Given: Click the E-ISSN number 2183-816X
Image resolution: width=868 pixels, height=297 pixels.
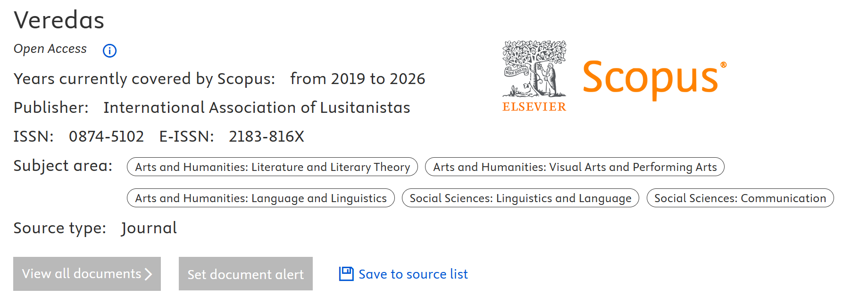Looking at the screenshot, I should [x=267, y=136].
